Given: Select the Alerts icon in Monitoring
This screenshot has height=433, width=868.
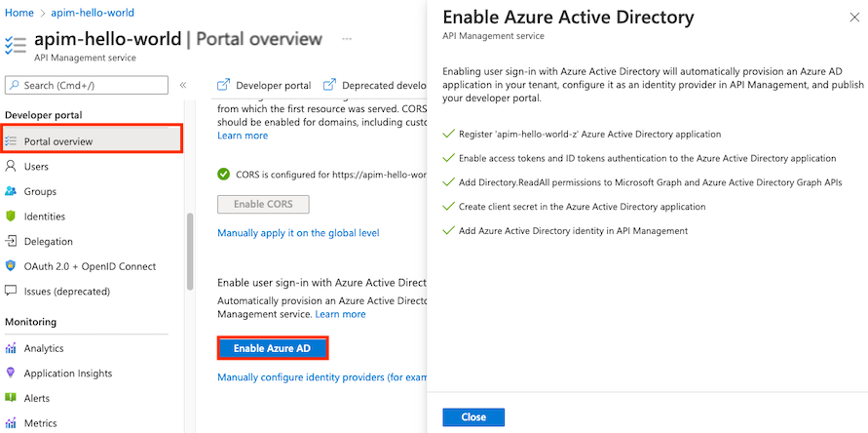Looking at the screenshot, I should 12,398.
